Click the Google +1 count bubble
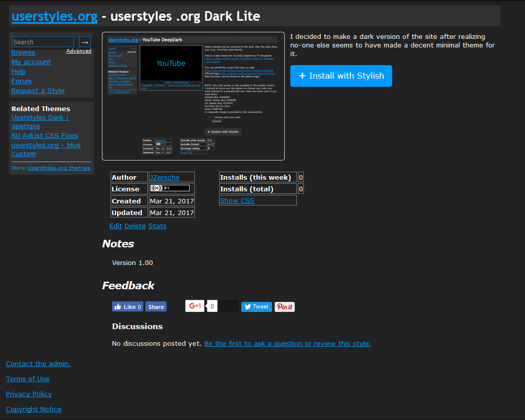 212,306
